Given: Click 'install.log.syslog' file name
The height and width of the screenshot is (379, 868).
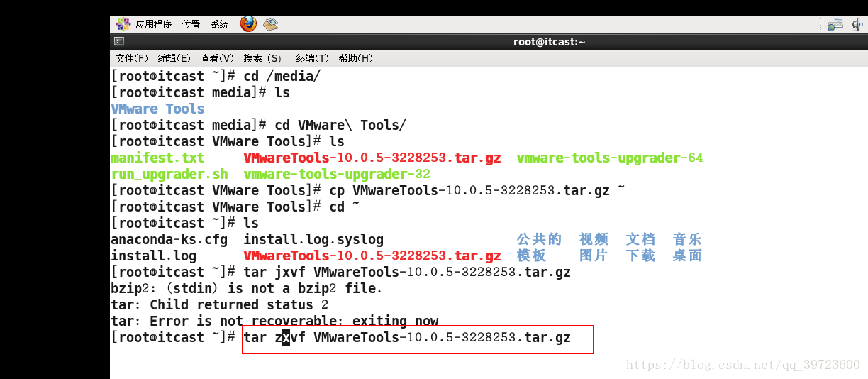Looking at the screenshot, I should (313, 239).
